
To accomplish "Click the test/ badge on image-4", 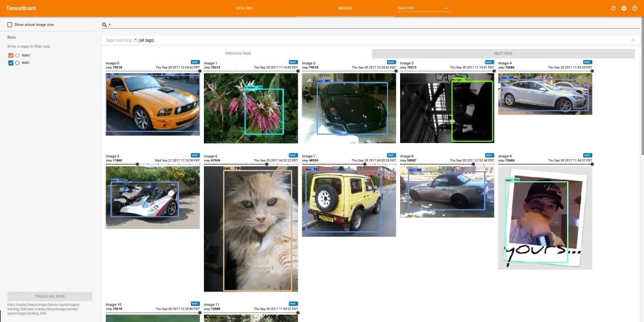I will pos(588,62).
